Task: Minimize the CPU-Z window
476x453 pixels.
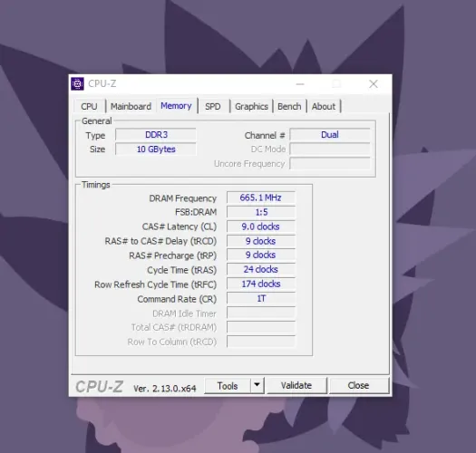Action: 300,84
